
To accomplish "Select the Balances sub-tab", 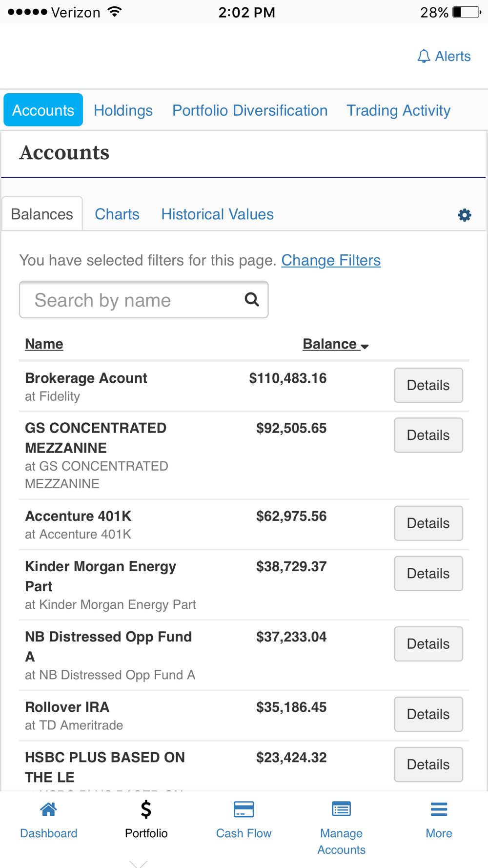I will tap(42, 214).
